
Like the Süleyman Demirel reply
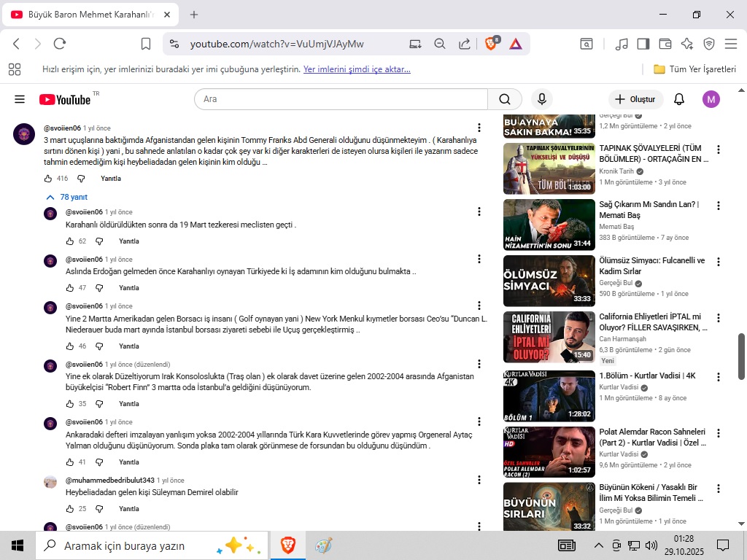(70, 509)
